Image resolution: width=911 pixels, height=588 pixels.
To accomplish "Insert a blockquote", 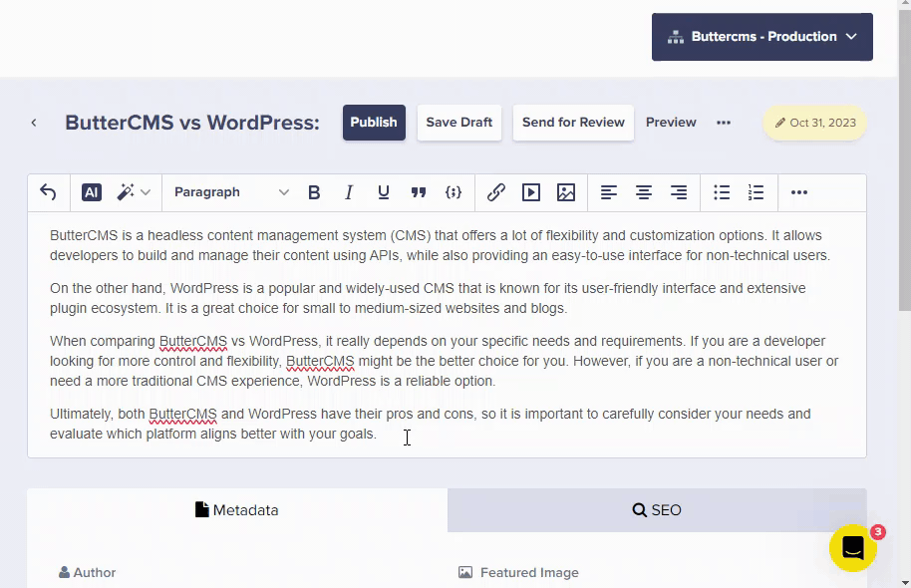I will coord(419,192).
